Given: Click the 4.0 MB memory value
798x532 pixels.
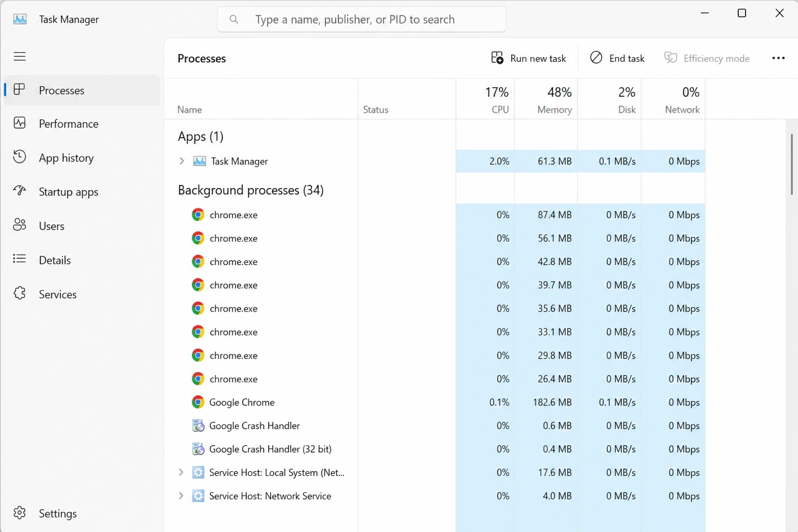Looking at the screenshot, I should tap(557, 496).
